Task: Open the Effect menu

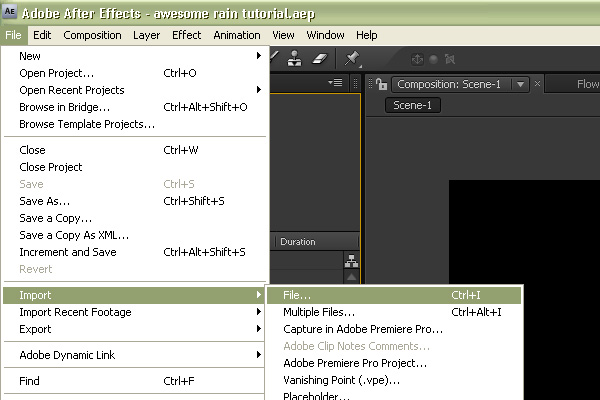Action: click(x=186, y=35)
